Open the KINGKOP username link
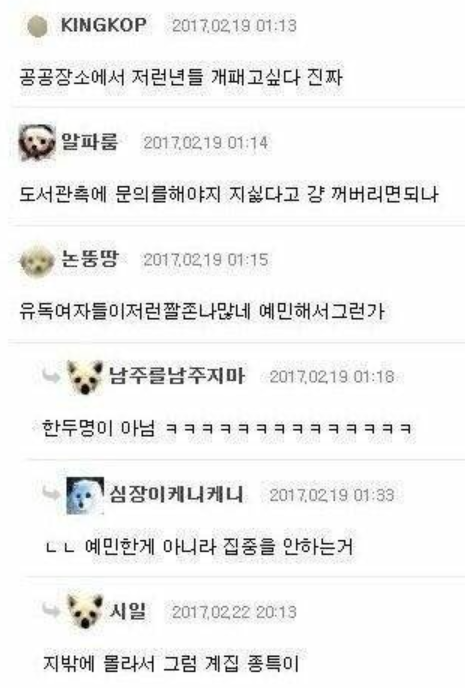The height and width of the screenshot is (688, 465). [104, 25]
